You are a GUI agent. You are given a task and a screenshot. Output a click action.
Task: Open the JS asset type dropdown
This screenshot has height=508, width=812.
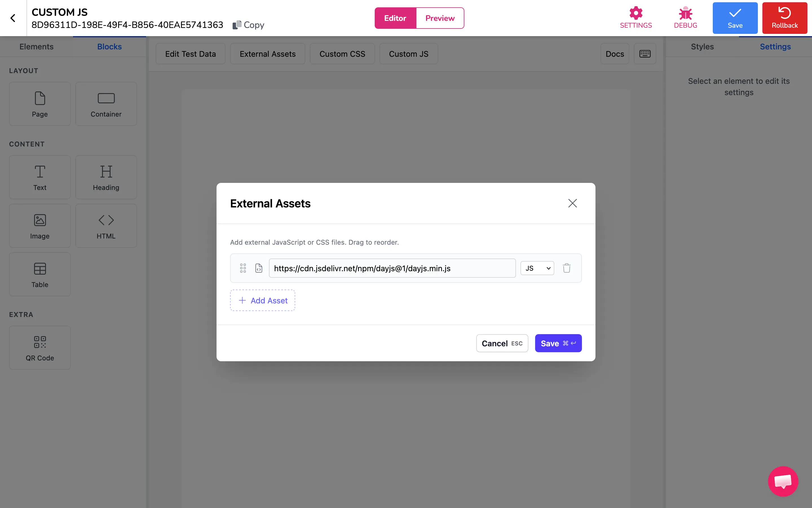[537, 268]
